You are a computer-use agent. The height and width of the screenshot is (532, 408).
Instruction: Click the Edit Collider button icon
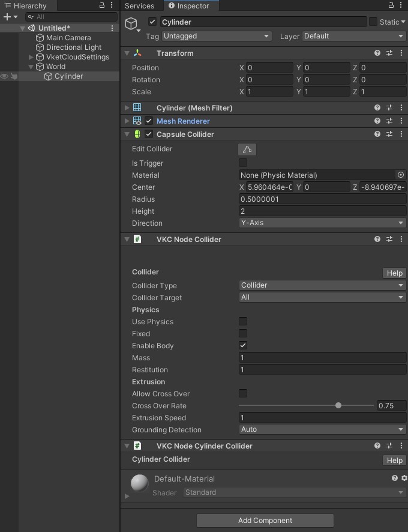pos(247,150)
